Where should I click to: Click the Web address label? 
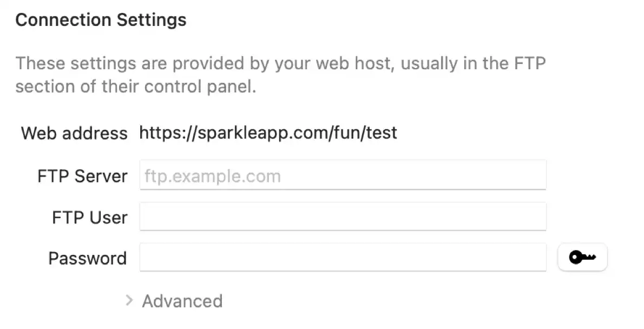pyautogui.click(x=74, y=133)
